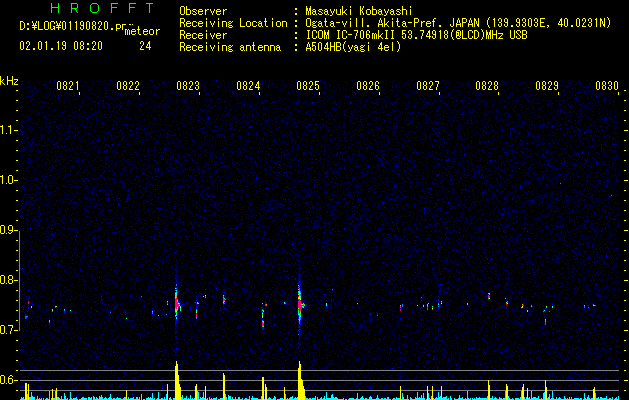Click the gray frequency range bar on left axis

coord(19,280)
